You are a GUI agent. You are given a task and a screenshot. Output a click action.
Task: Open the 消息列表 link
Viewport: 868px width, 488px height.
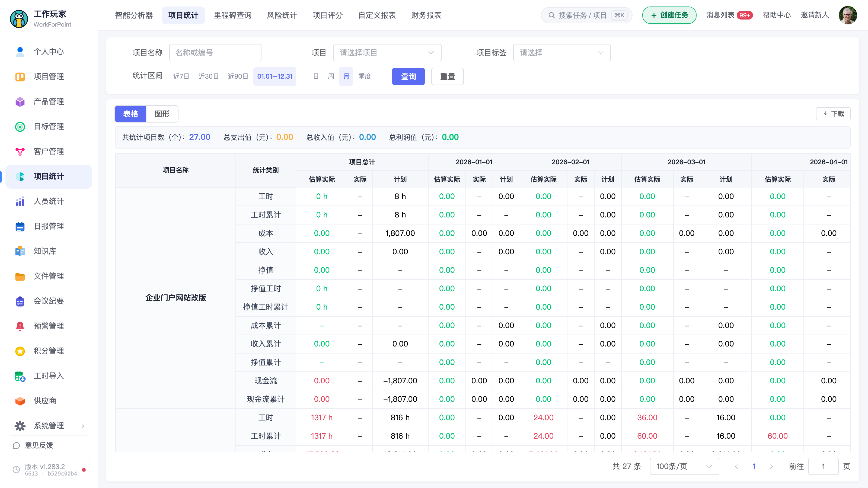[720, 15]
